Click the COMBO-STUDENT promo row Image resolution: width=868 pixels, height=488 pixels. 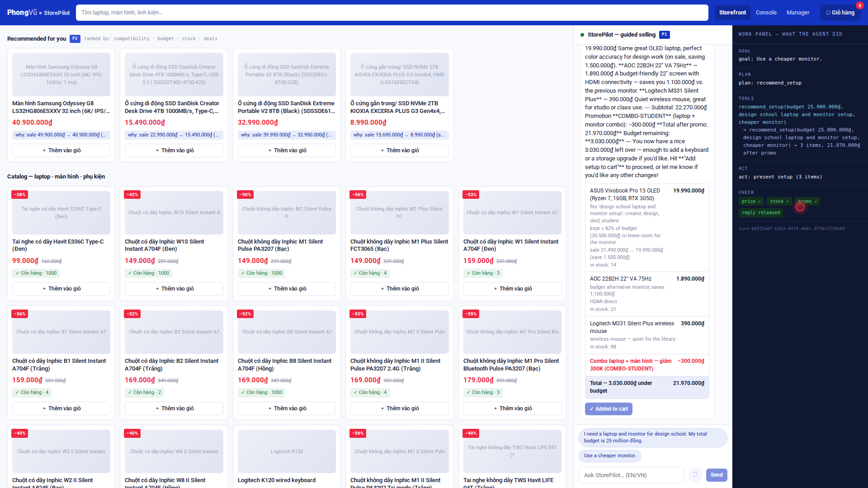point(647,365)
